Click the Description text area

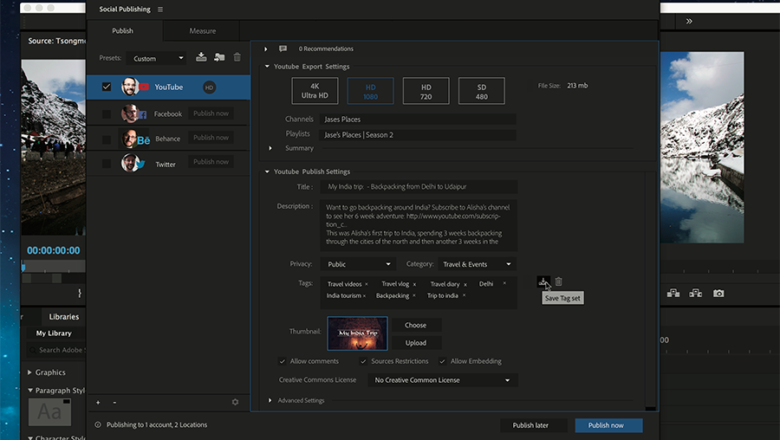(419, 225)
